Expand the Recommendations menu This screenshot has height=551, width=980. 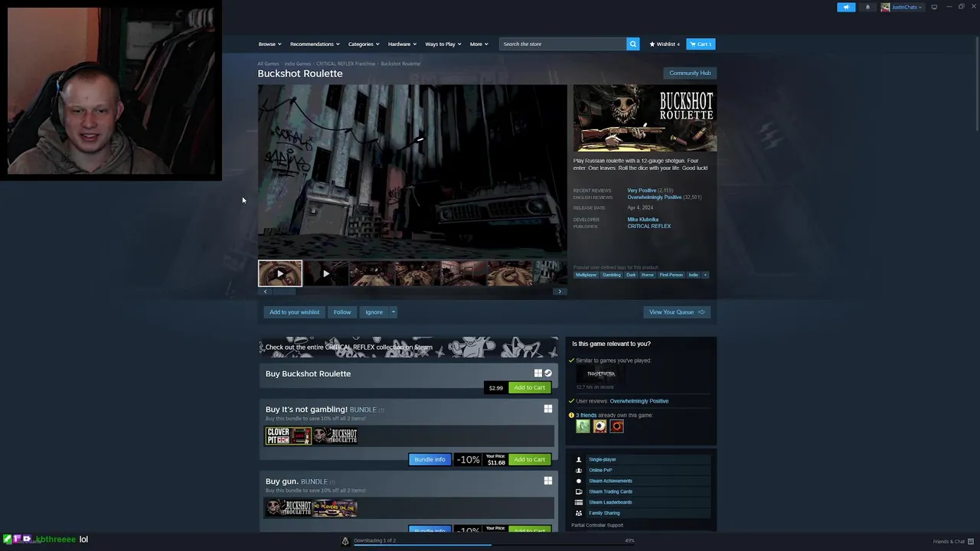point(315,44)
